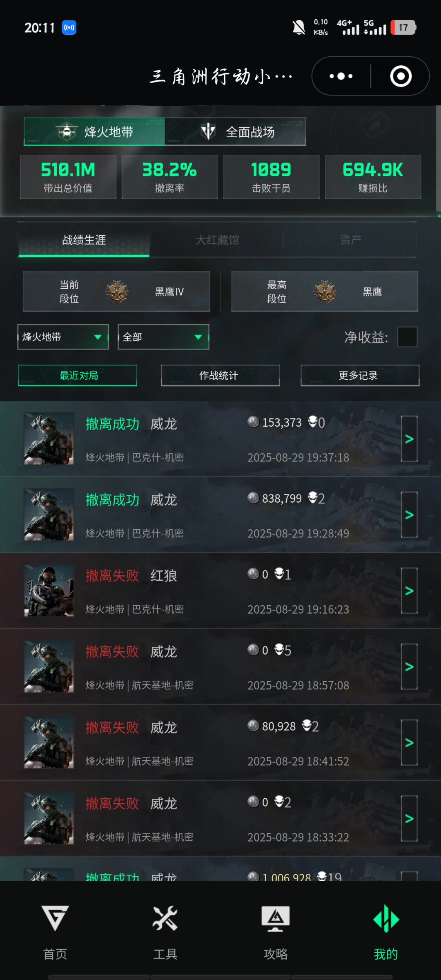Open the mini program three-dot menu
The height and width of the screenshot is (980, 441).
click(x=341, y=76)
